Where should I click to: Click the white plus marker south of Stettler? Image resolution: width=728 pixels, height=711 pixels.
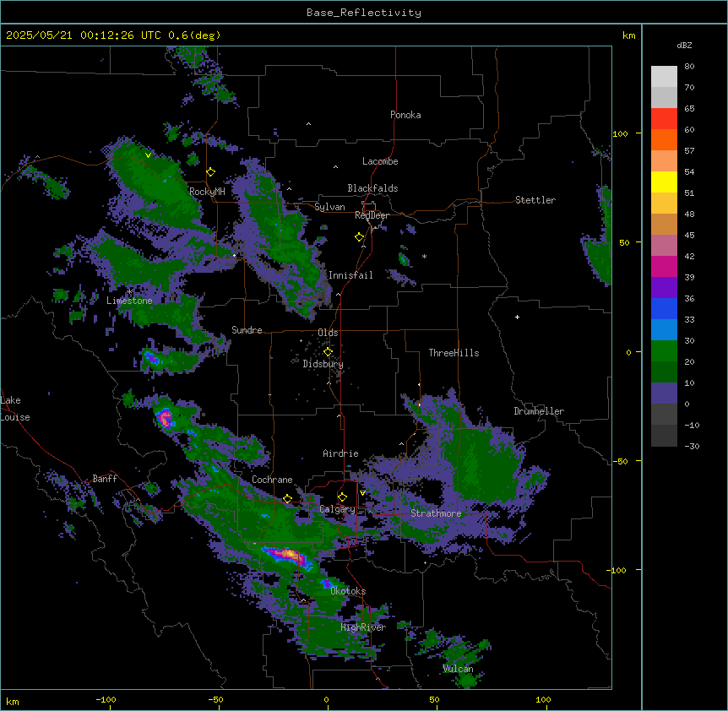(x=517, y=317)
